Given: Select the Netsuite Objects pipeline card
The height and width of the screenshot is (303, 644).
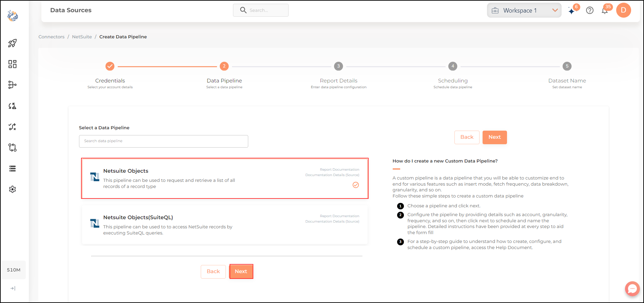Looking at the screenshot, I should [225, 178].
